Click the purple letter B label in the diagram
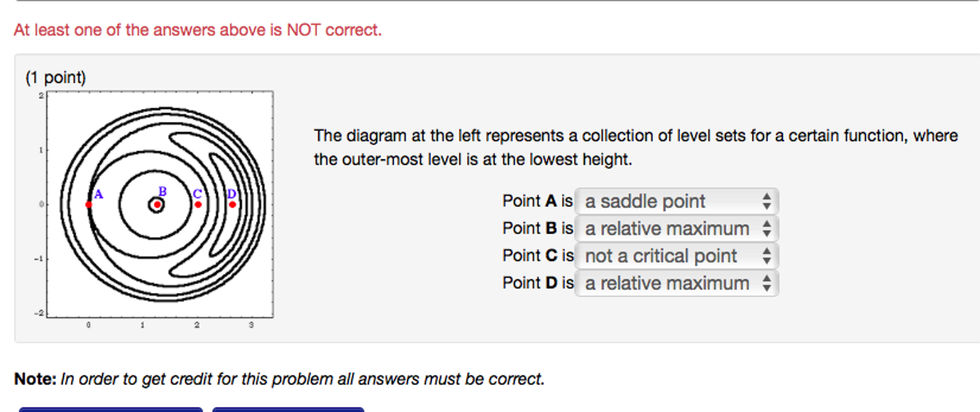The width and height of the screenshot is (980, 412). pyautogui.click(x=162, y=192)
